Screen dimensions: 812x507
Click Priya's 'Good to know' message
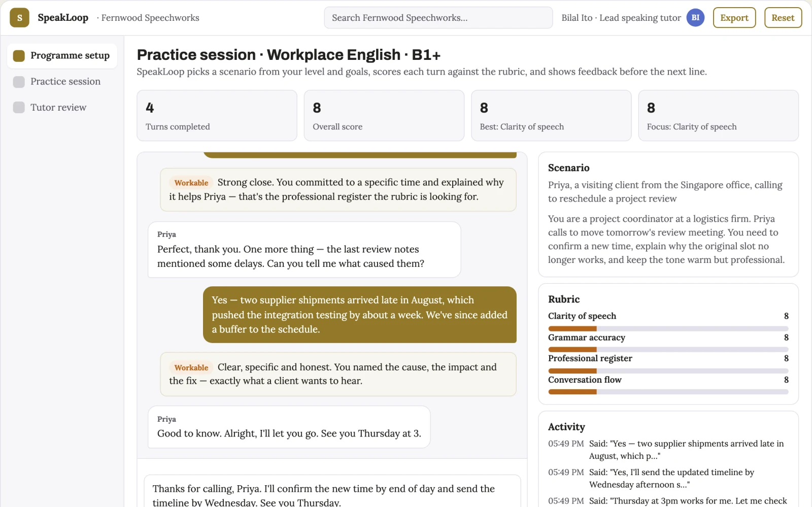(x=289, y=427)
